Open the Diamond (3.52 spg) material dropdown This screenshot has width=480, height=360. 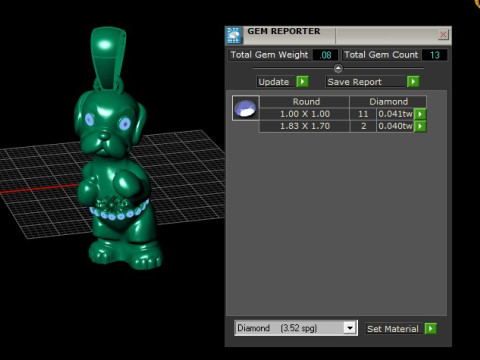[x=350, y=328]
